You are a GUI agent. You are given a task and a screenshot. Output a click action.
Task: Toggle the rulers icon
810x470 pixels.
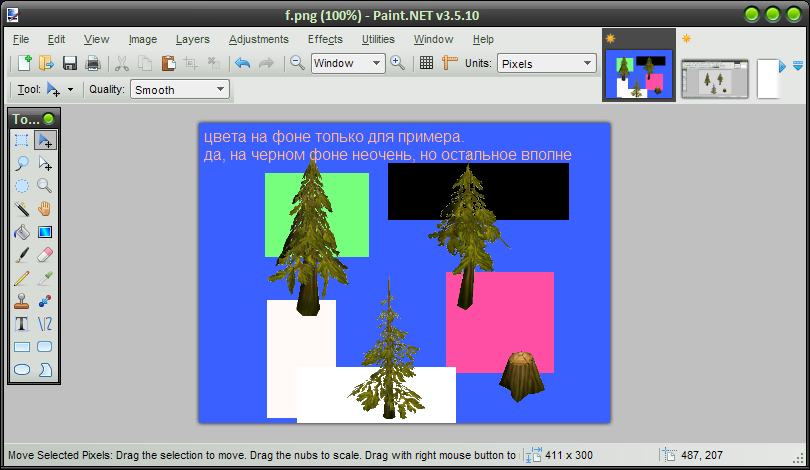pos(449,64)
